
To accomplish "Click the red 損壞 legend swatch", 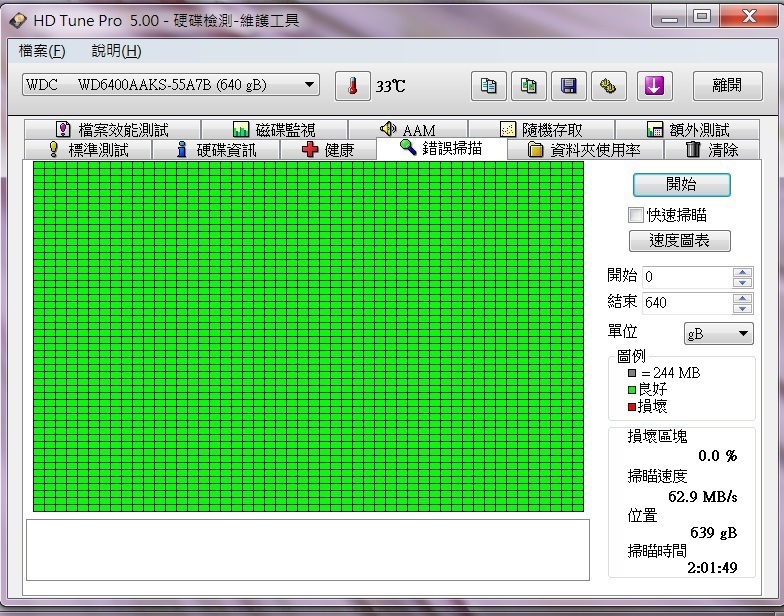I will 632,407.
